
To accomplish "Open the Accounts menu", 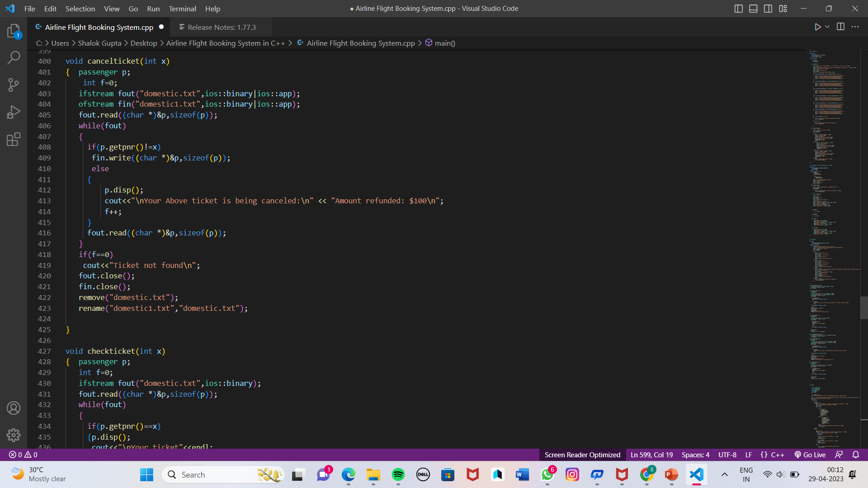I will 14,408.
